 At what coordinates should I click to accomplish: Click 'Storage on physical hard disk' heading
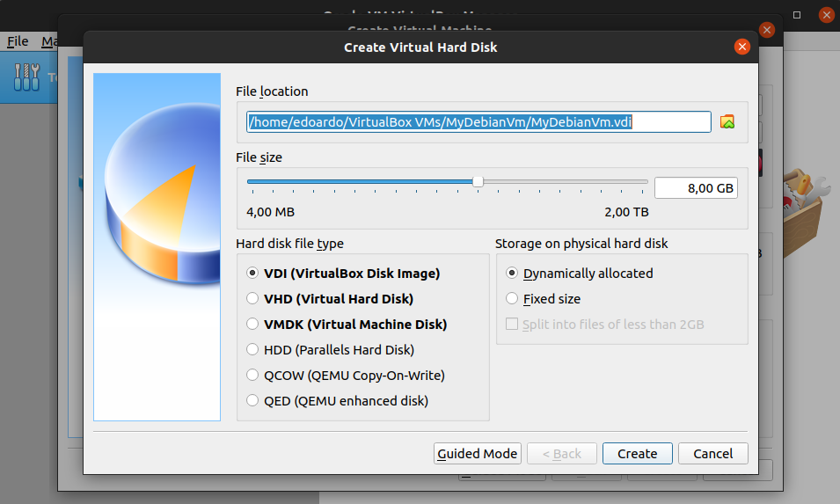pyautogui.click(x=581, y=244)
